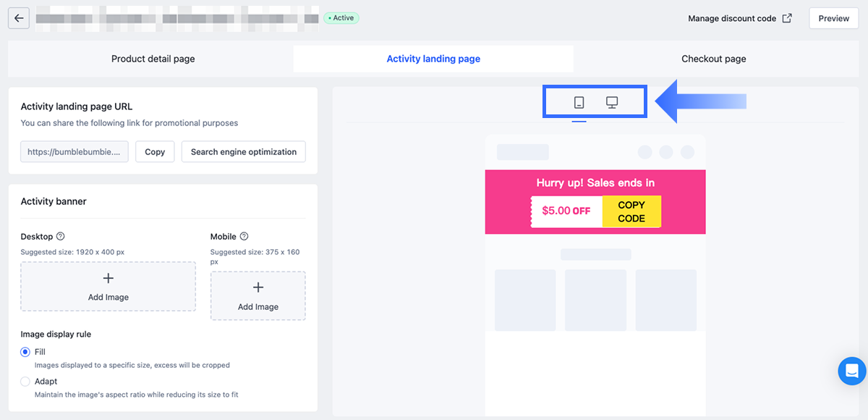Click the Desktop help question icon
Viewport: 868px width, 420px height.
pos(61,237)
